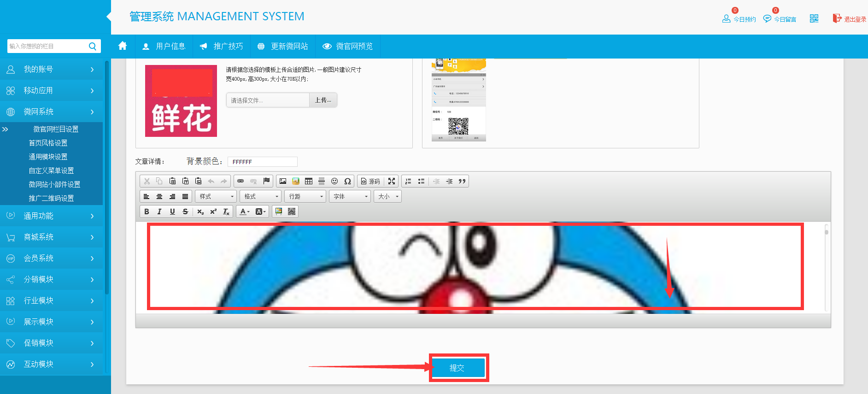
Task: Select 首页风格设置 in the sidebar
Action: click(48, 143)
